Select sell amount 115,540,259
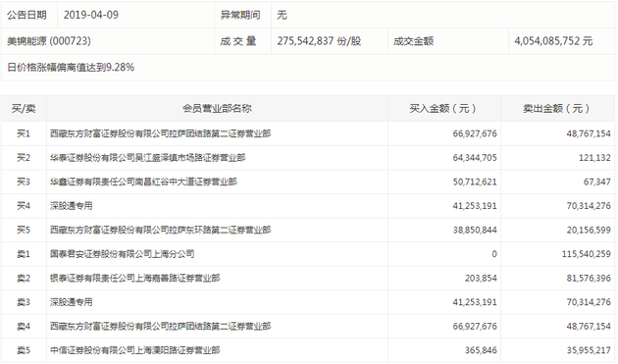The width and height of the screenshot is (618, 364). [586, 254]
